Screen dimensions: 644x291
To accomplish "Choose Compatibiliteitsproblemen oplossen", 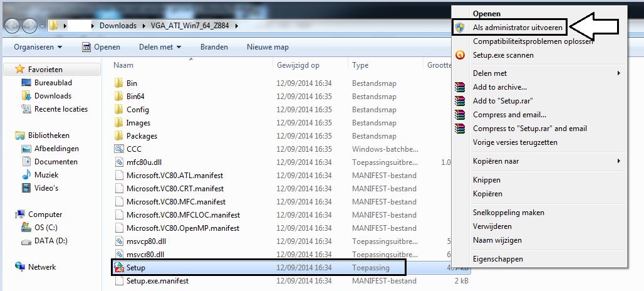I will coord(532,41).
